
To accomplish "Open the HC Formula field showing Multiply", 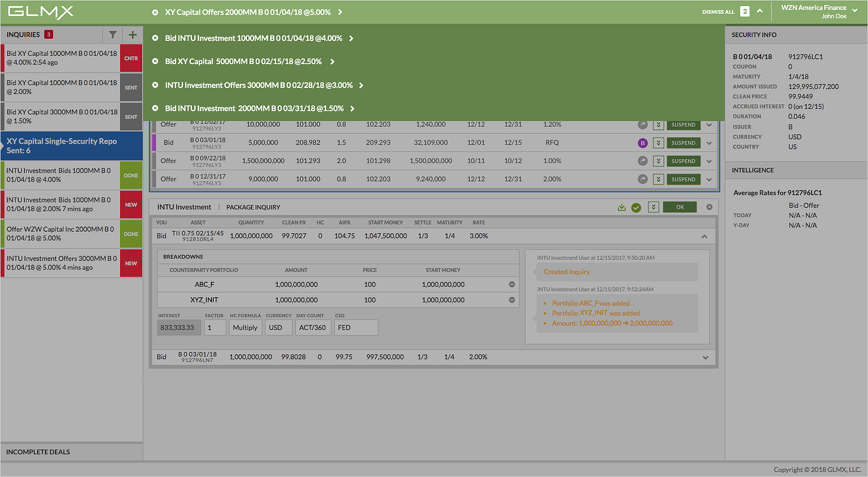I will [245, 328].
